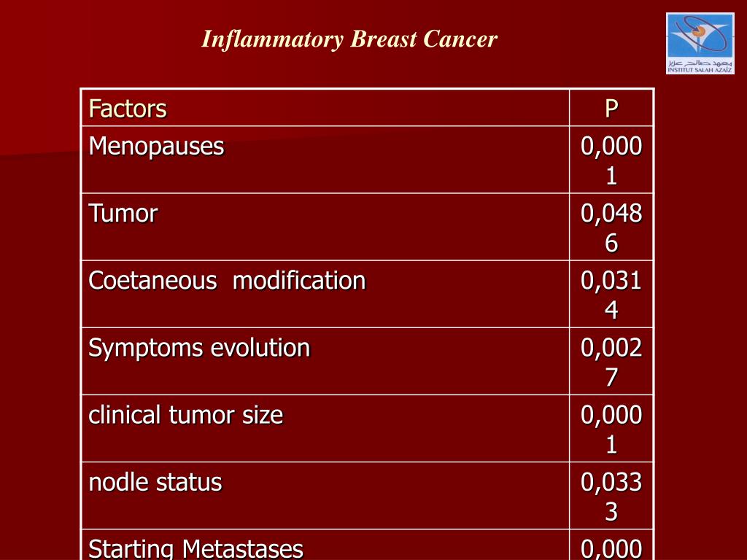747x560 pixels.
Task: Select the Tumor row label
Action: coord(123,213)
